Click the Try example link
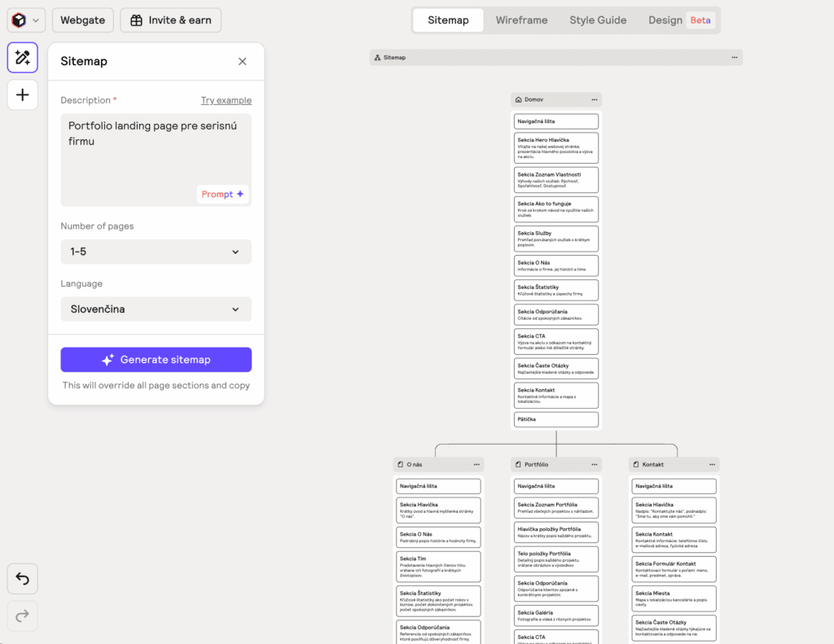The height and width of the screenshot is (644, 834). (x=226, y=100)
